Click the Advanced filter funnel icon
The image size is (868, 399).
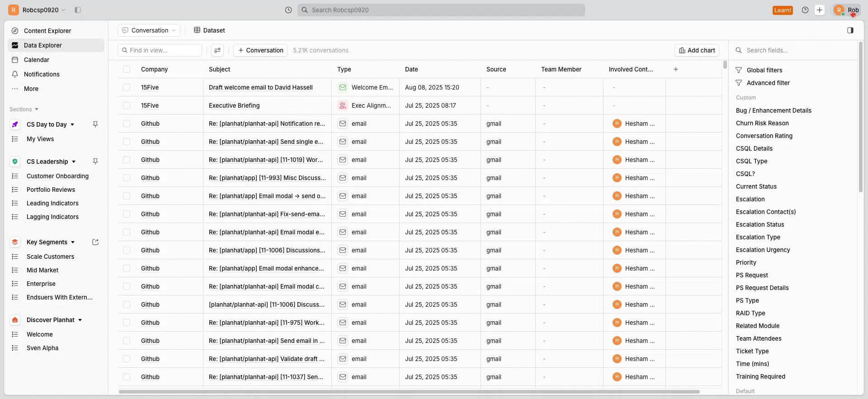[x=739, y=83]
